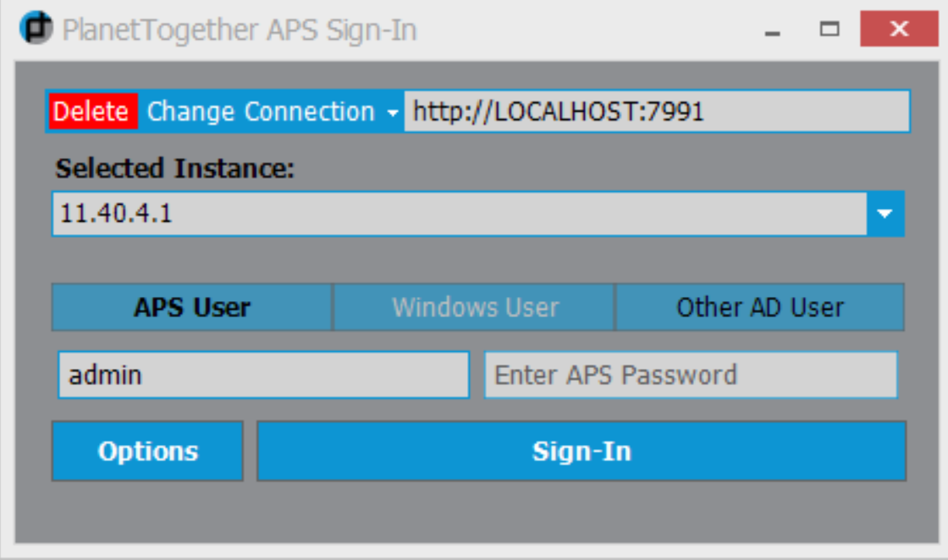Maximize the Sign-In window
This screenshot has height=560, width=948.
pos(829,29)
